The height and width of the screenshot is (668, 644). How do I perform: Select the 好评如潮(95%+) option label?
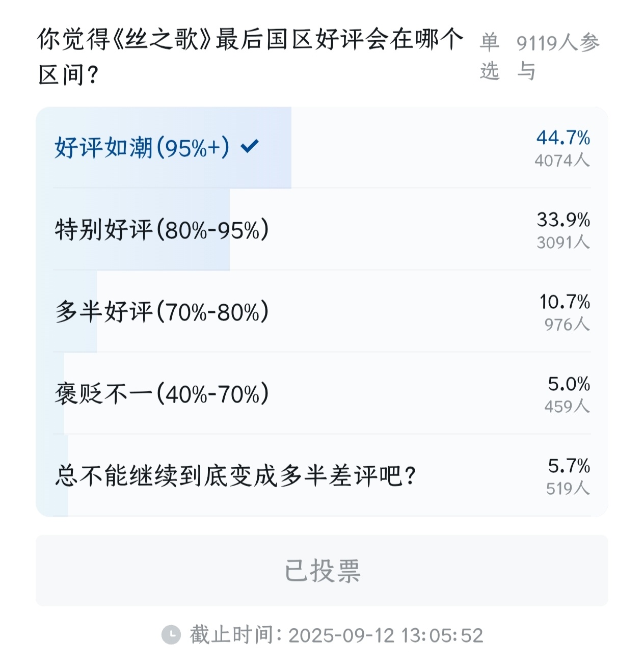pos(142,148)
